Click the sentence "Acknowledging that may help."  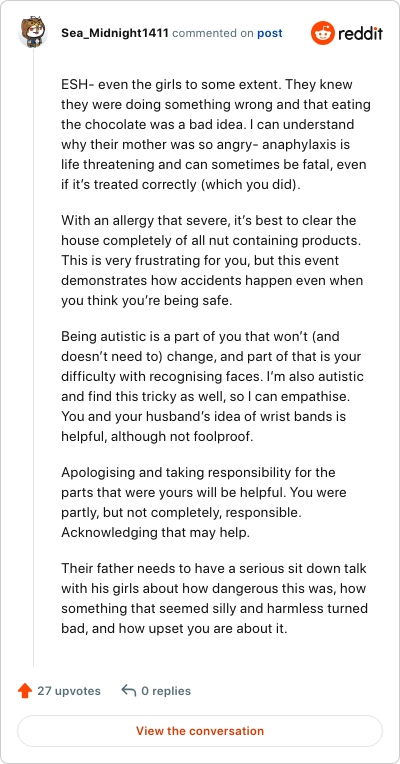(x=155, y=533)
